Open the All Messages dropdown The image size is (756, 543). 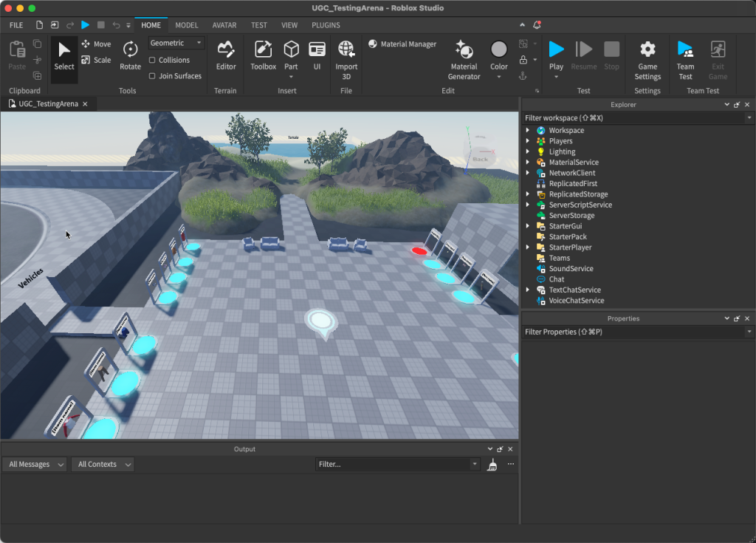pyautogui.click(x=34, y=465)
